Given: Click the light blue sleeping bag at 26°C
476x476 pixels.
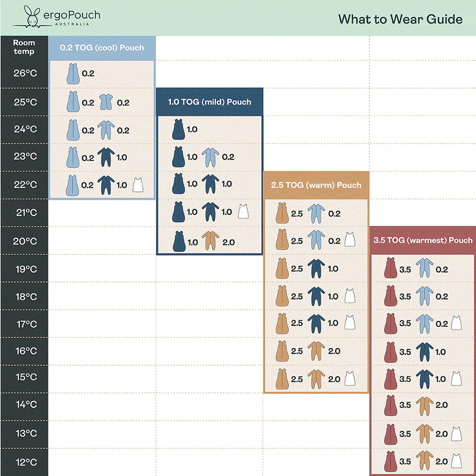Looking at the screenshot, I should [72, 73].
